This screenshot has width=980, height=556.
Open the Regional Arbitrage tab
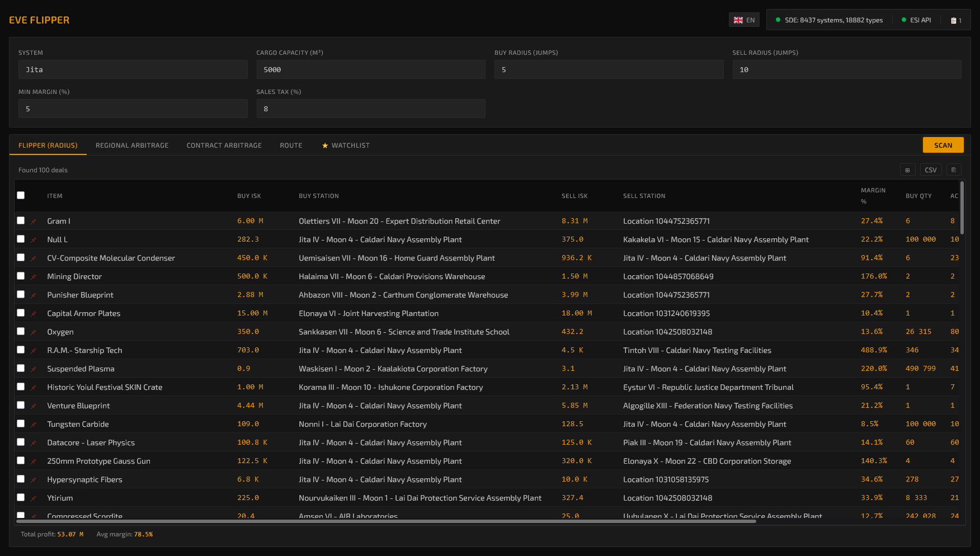point(132,145)
